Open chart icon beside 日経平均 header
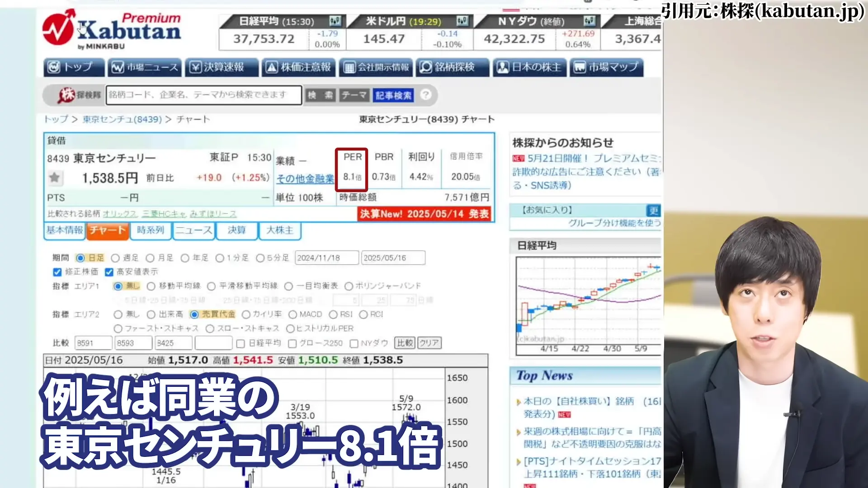The image size is (868, 488). [335, 21]
